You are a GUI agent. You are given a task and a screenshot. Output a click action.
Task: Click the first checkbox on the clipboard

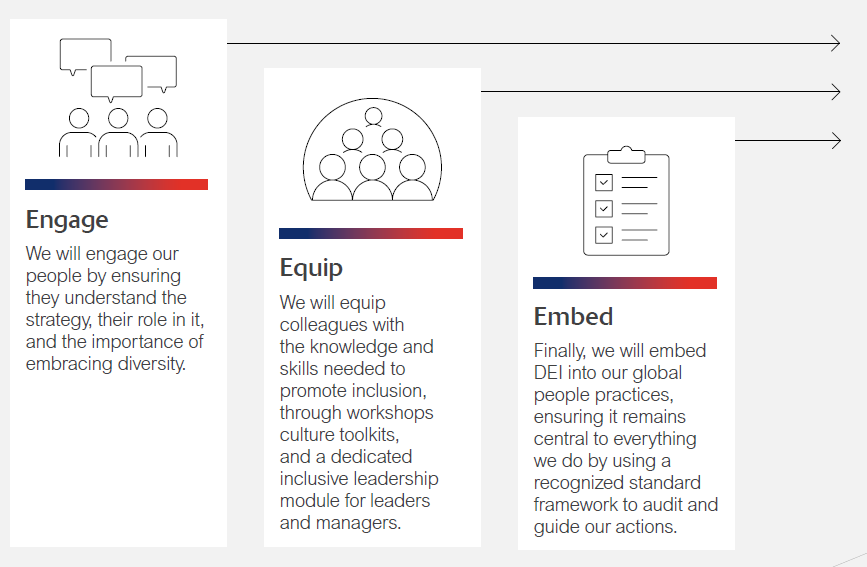(604, 183)
